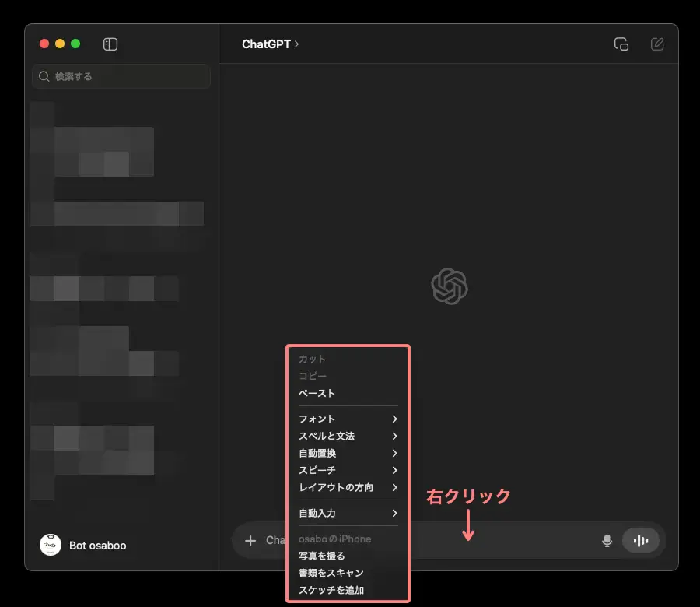Choose ペースト from the context menu
The height and width of the screenshot is (607, 700).
[x=348, y=393]
